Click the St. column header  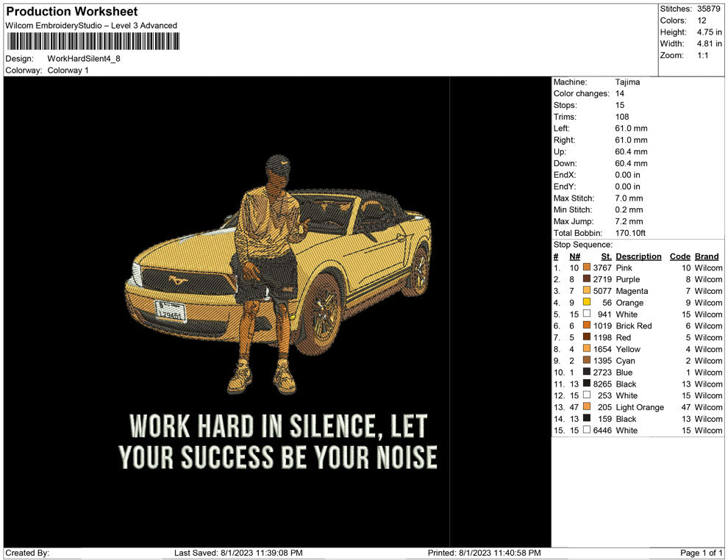tap(606, 256)
